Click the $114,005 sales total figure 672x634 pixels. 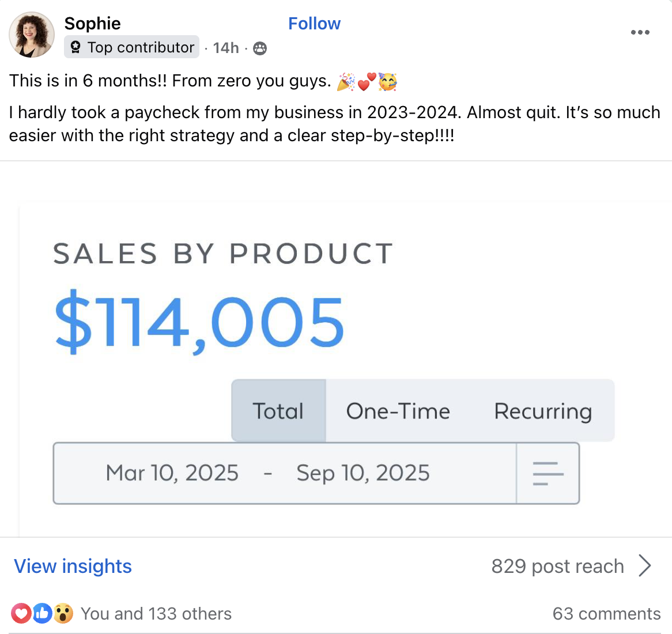199,322
